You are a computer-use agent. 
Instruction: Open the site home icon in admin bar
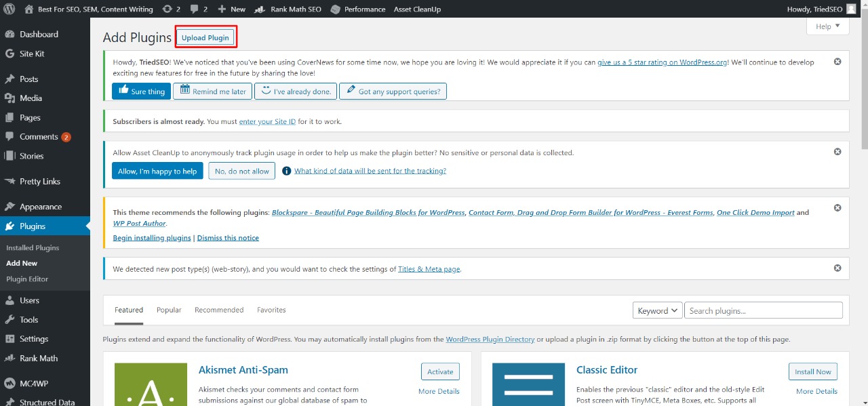click(28, 9)
